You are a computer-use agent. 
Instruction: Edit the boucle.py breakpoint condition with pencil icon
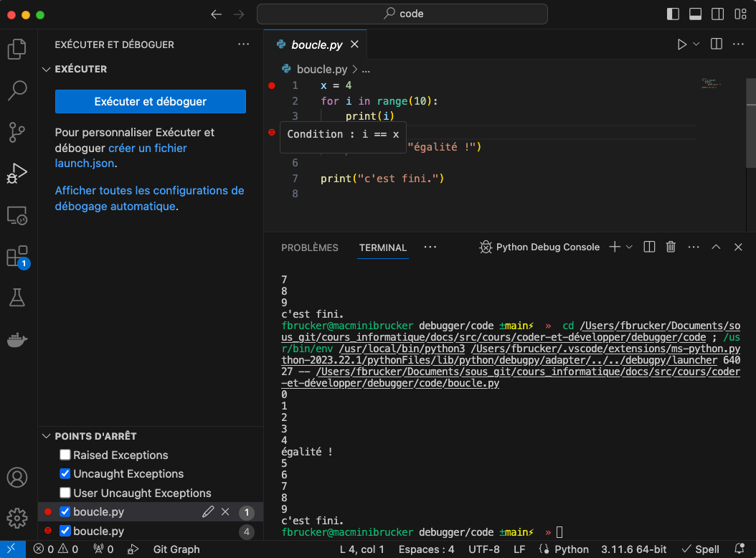pyautogui.click(x=208, y=511)
